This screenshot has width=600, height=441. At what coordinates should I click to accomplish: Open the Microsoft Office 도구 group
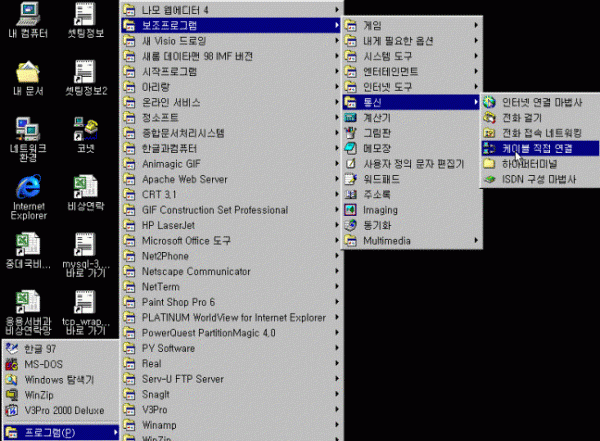coord(231,240)
